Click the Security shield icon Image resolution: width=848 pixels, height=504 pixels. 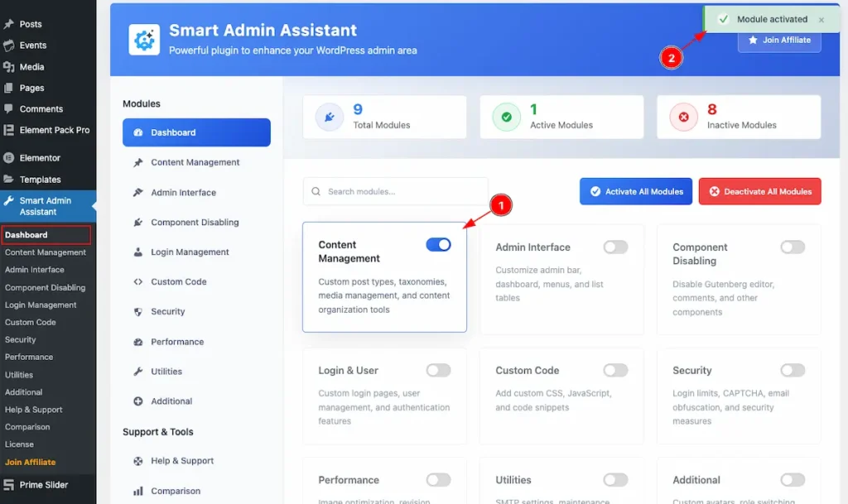138,312
